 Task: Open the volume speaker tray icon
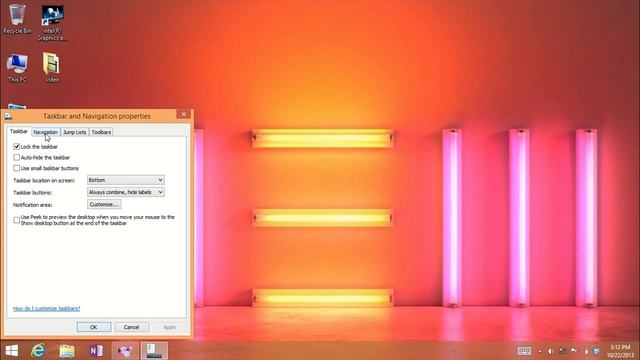550,351
